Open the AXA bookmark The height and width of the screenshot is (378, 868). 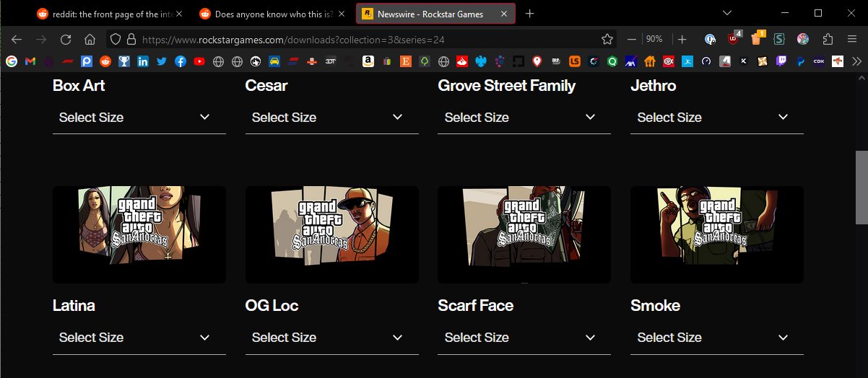click(631, 61)
